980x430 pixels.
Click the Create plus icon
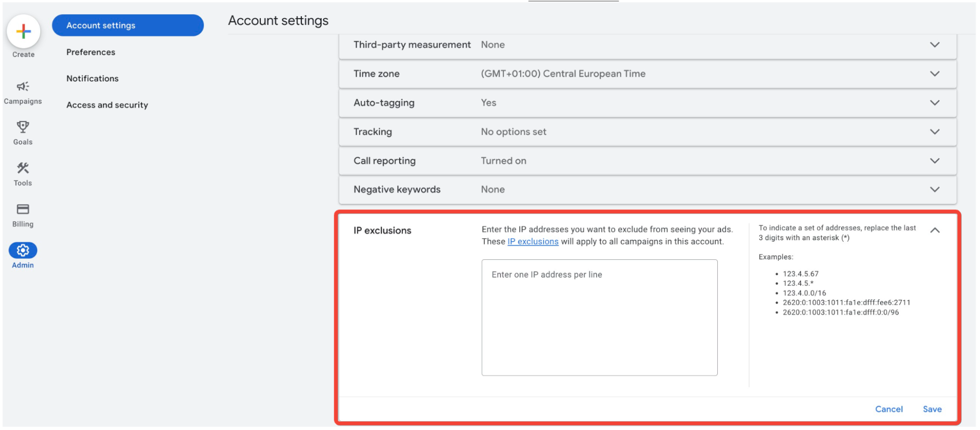pyautogui.click(x=24, y=31)
